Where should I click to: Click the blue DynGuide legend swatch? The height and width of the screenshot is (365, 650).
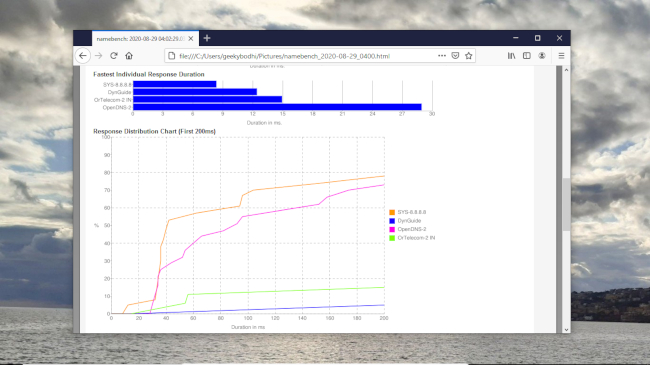point(392,221)
